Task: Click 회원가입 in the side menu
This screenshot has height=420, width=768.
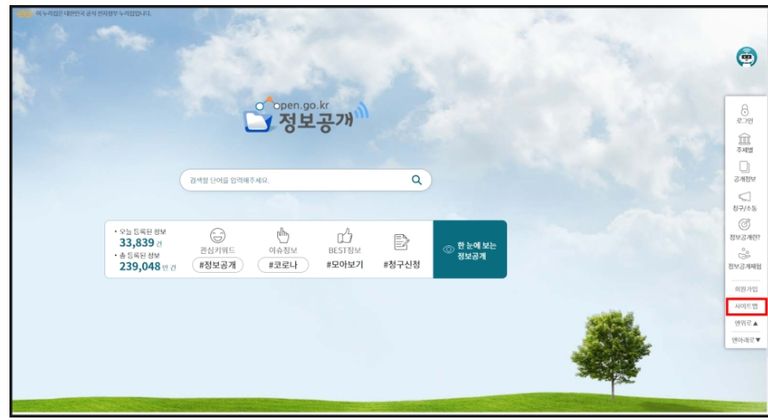Action: point(744,288)
